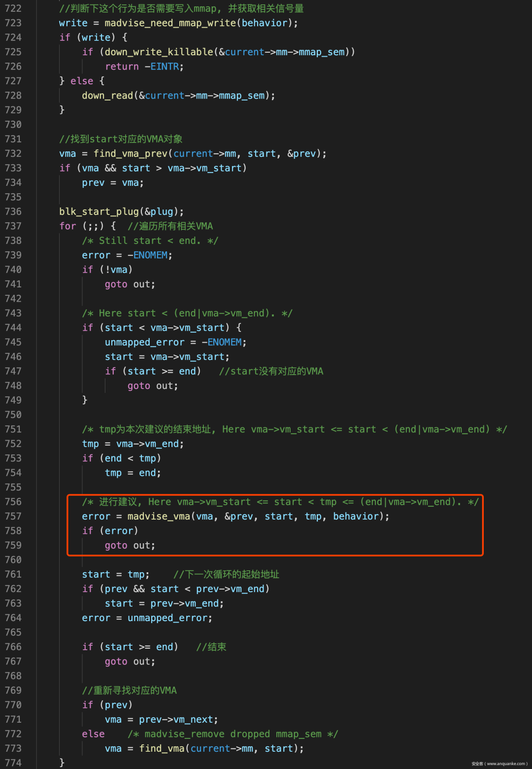Click the madvise_vma function call

point(159,517)
